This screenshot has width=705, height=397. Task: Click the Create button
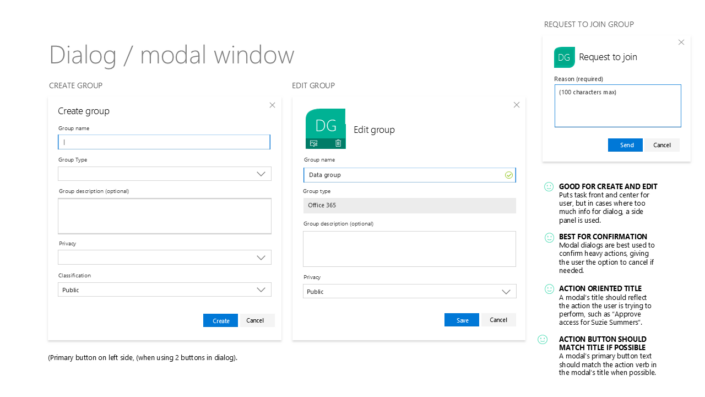click(x=220, y=321)
